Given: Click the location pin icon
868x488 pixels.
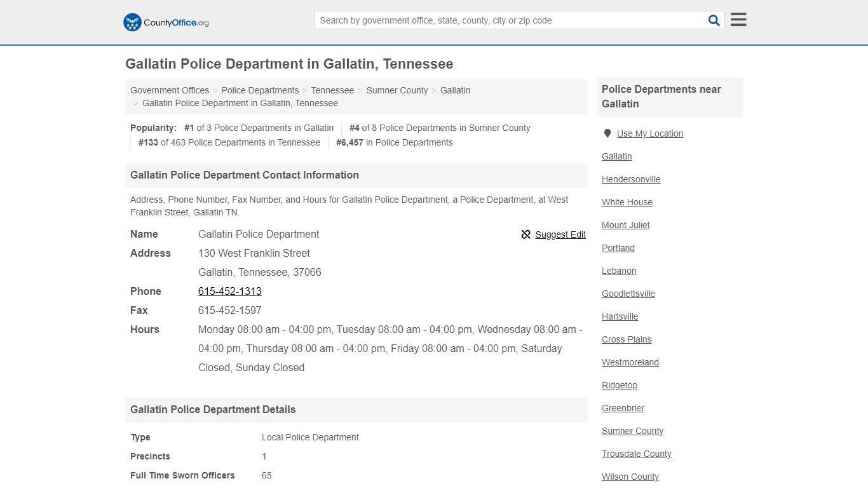Looking at the screenshot, I should (607, 133).
